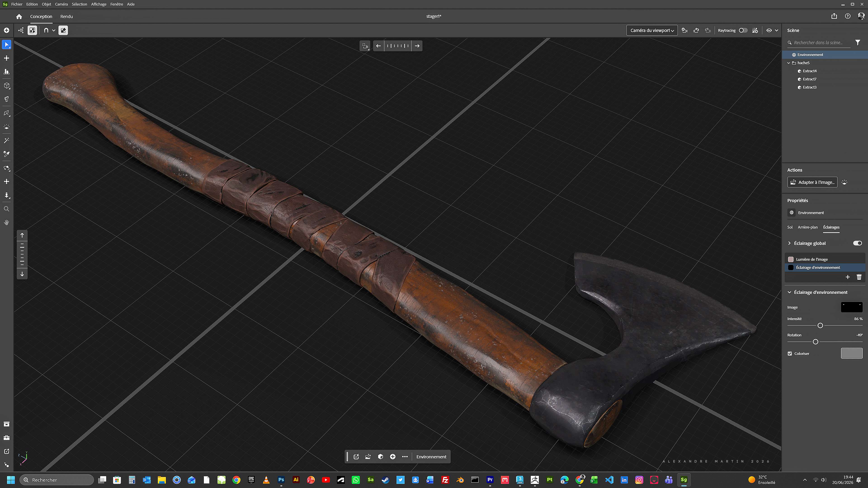Toggle the magnet snapping button
Screen dimensions: 868x488
pos(46,30)
